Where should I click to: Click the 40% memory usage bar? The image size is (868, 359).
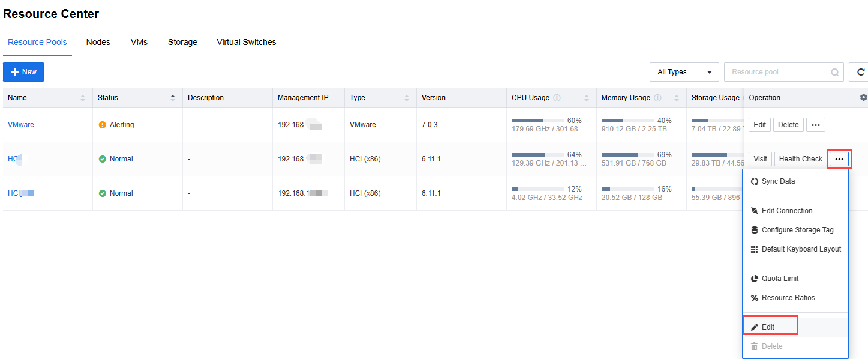(627, 121)
